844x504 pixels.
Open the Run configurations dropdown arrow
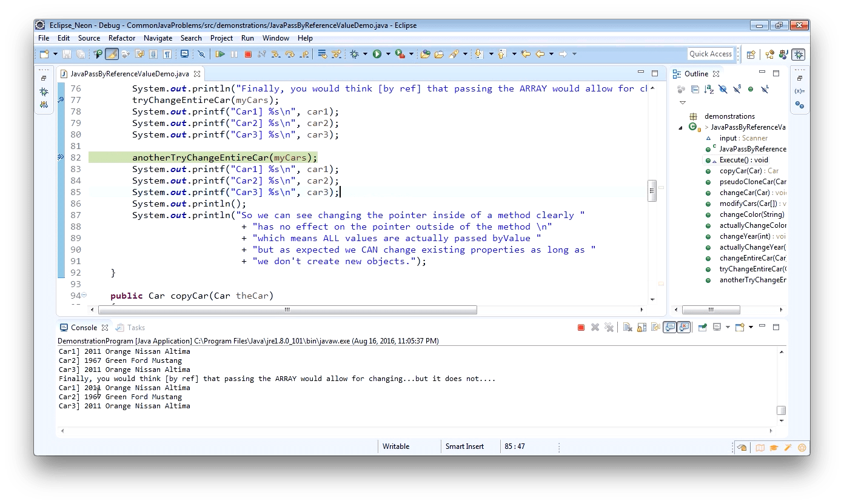click(x=388, y=54)
